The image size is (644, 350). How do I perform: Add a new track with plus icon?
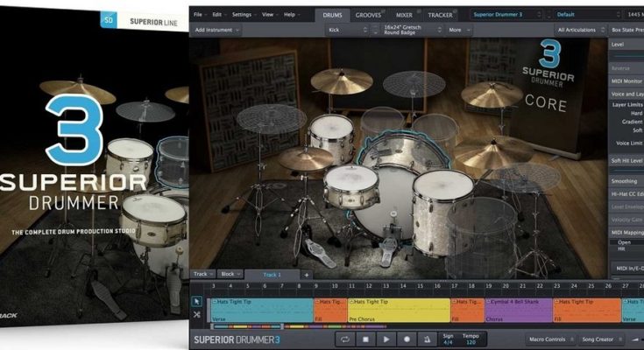click(307, 275)
